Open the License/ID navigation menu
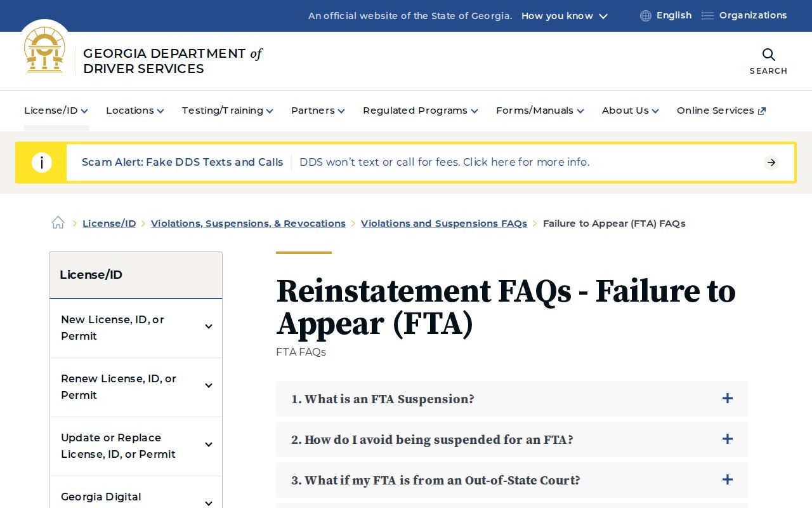Image resolution: width=812 pixels, height=508 pixels. pos(56,110)
